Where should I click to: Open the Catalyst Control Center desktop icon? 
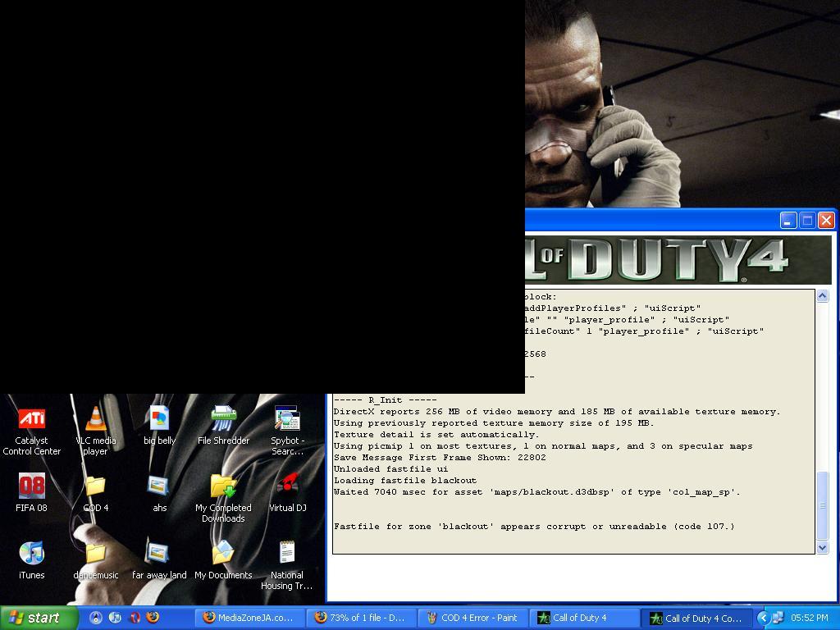31,420
